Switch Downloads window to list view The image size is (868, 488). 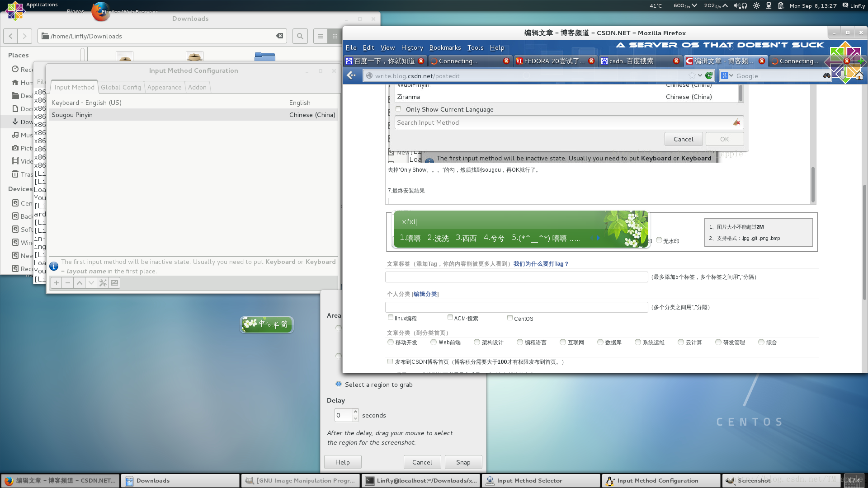click(x=321, y=36)
